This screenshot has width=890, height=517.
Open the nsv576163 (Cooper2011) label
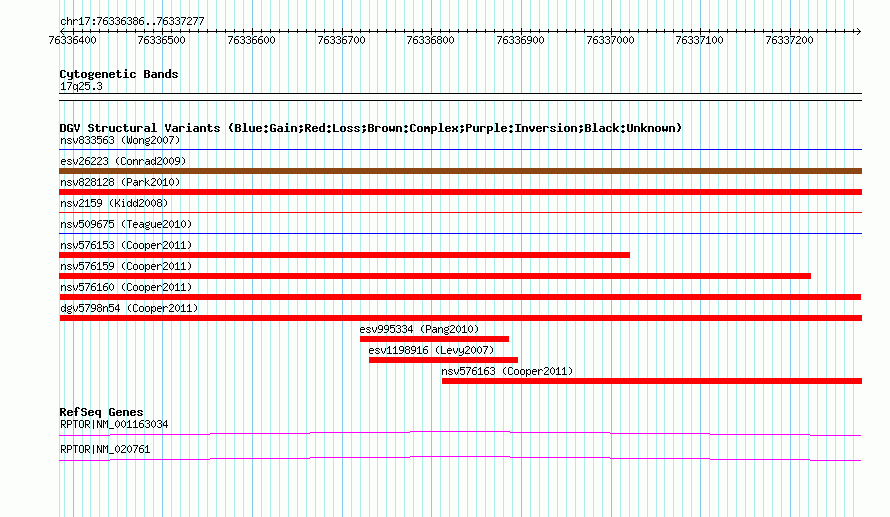click(x=507, y=371)
